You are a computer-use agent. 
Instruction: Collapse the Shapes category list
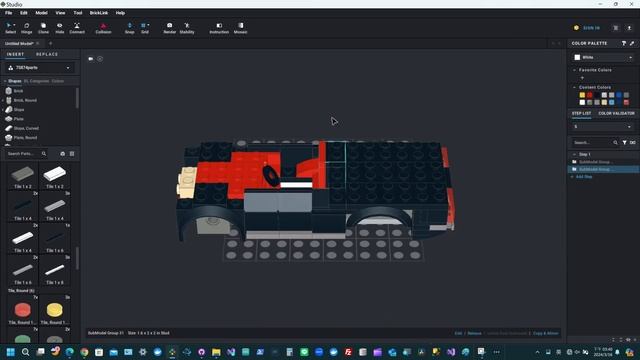point(5,81)
